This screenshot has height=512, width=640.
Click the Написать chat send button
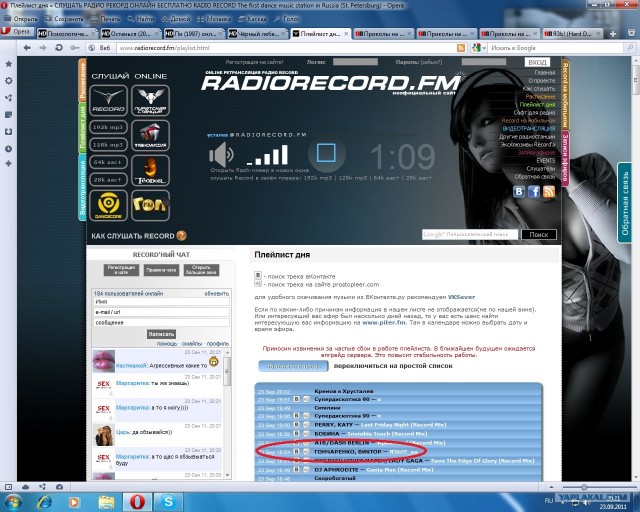[161, 334]
